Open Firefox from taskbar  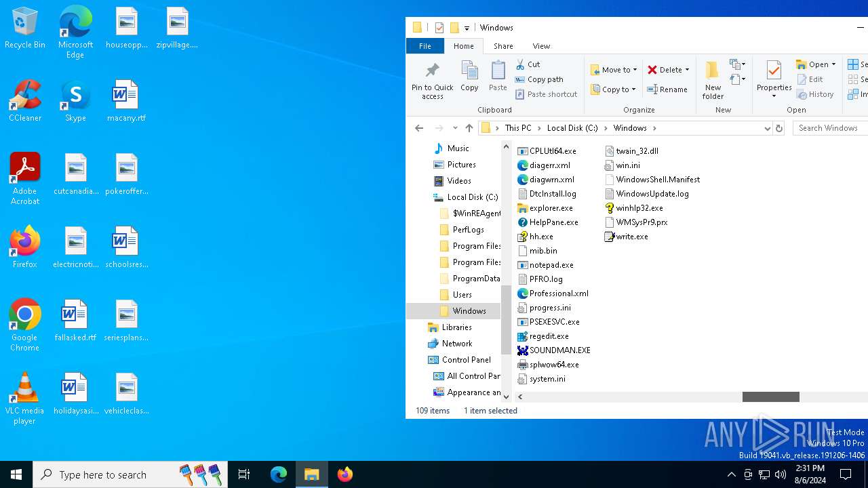(345, 474)
